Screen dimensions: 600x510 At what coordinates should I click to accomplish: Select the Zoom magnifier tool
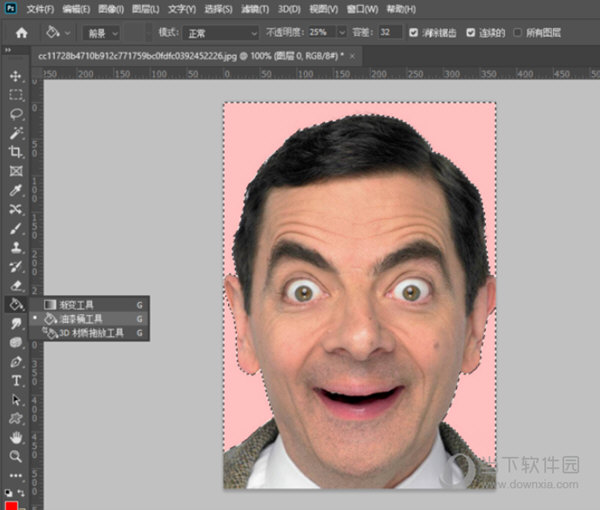[16, 456]
